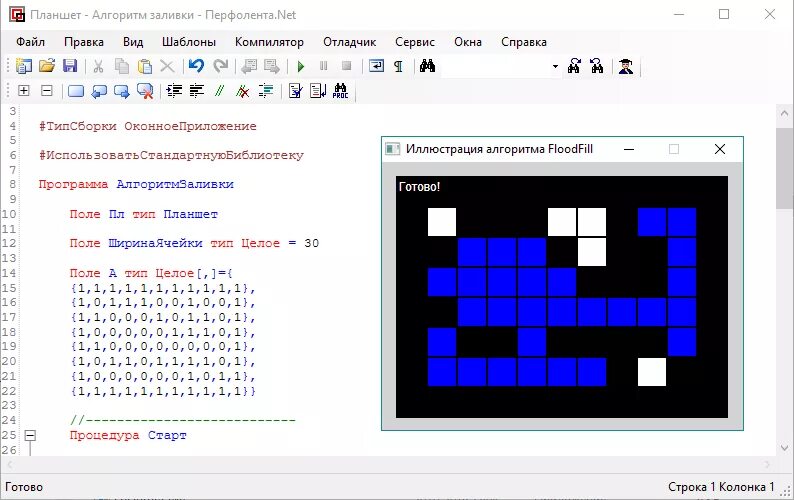This screenshot has width=794, height=500.
Task: Go to the previous bookmark icon
Action: coord(99,92)
